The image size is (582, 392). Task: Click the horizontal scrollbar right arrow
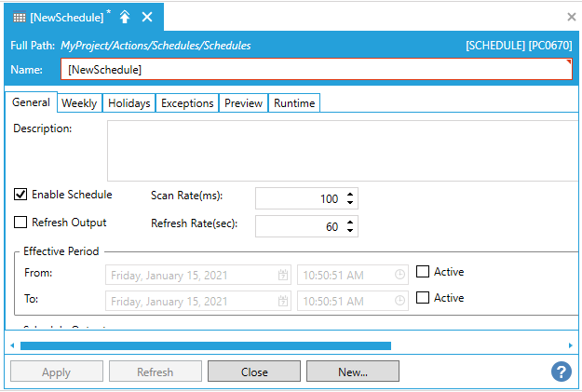point(570,345)
